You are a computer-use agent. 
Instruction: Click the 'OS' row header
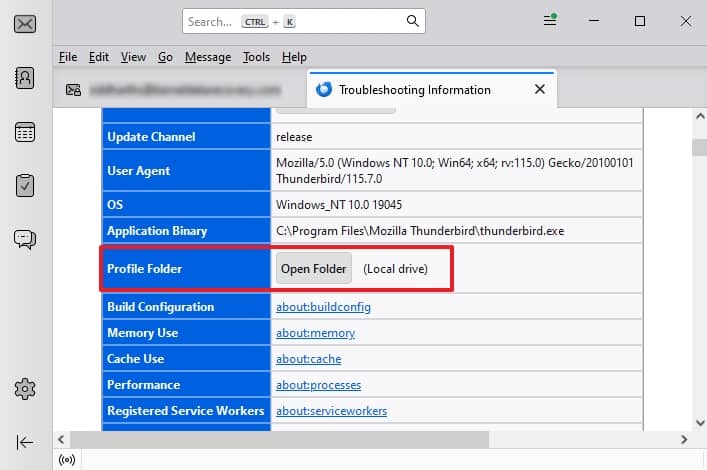[x=186, y=205]
